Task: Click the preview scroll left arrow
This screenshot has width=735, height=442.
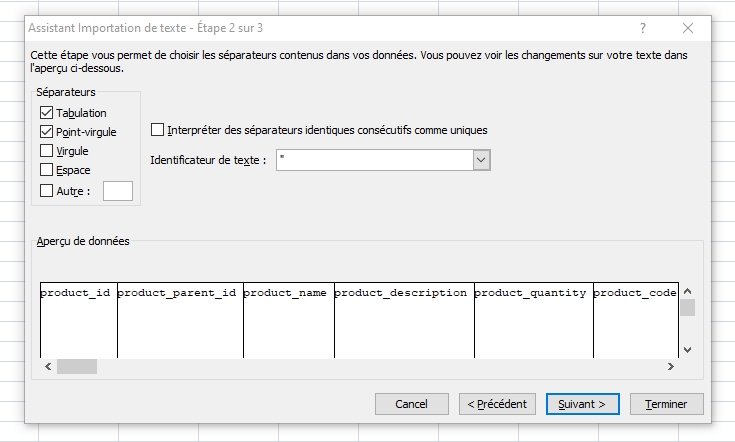Action: tap(48, 367)
